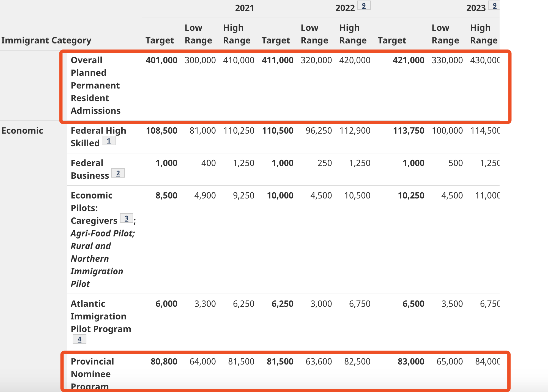Click the 82,500 high range value
Viewport: 548px width, 392px height.
click(x=357, y=361)
